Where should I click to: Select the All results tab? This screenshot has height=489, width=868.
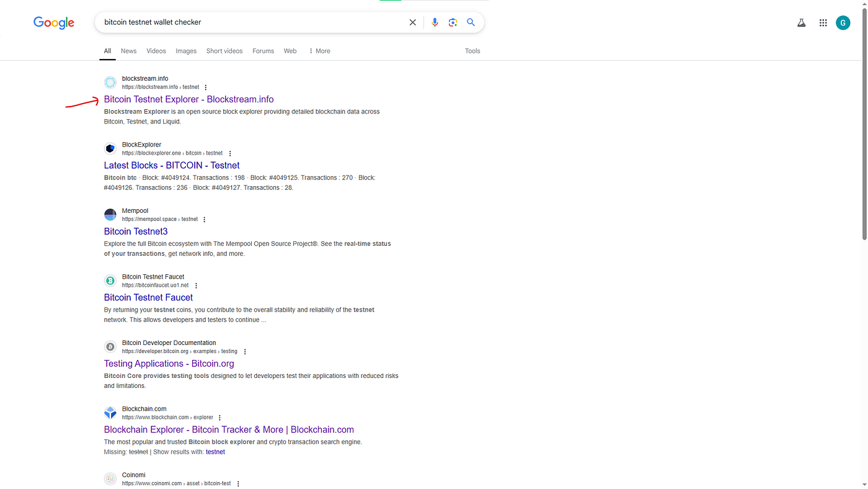pyautogui.click(x=107, y=51)
